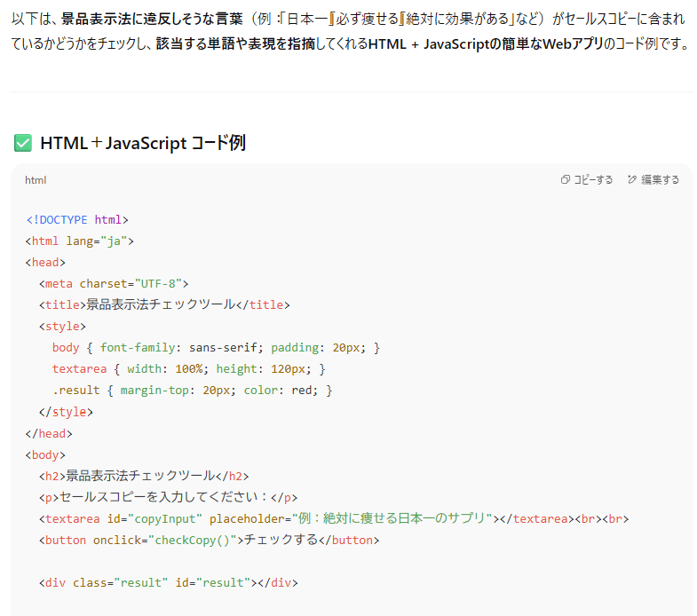Viewport: 697px width, 616px height.
Task: Click the <h2> 景品表示法チェックツール line
Action: coord(144,476)
